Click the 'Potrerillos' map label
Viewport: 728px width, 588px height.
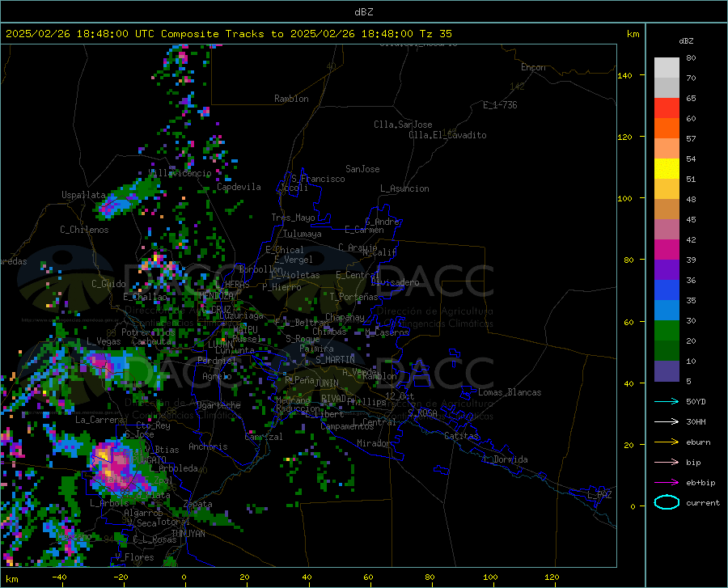pos(148,332)
